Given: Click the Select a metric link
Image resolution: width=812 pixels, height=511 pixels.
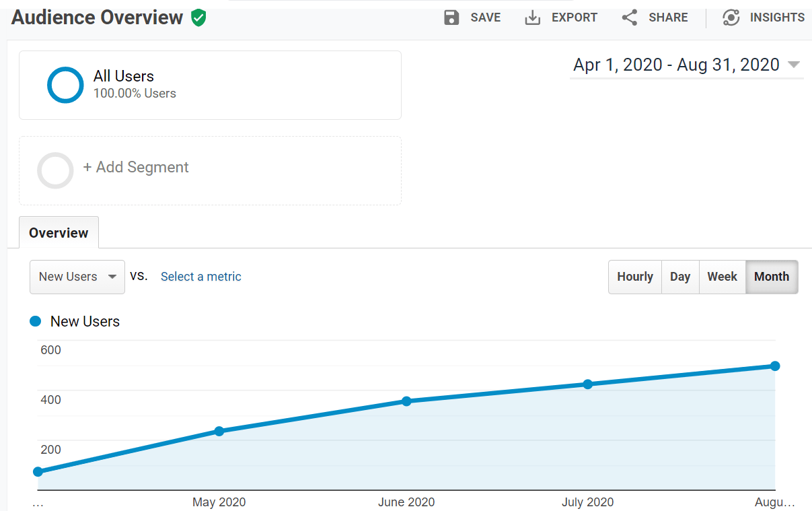Looking at the screenshot, I should [200, 277].
